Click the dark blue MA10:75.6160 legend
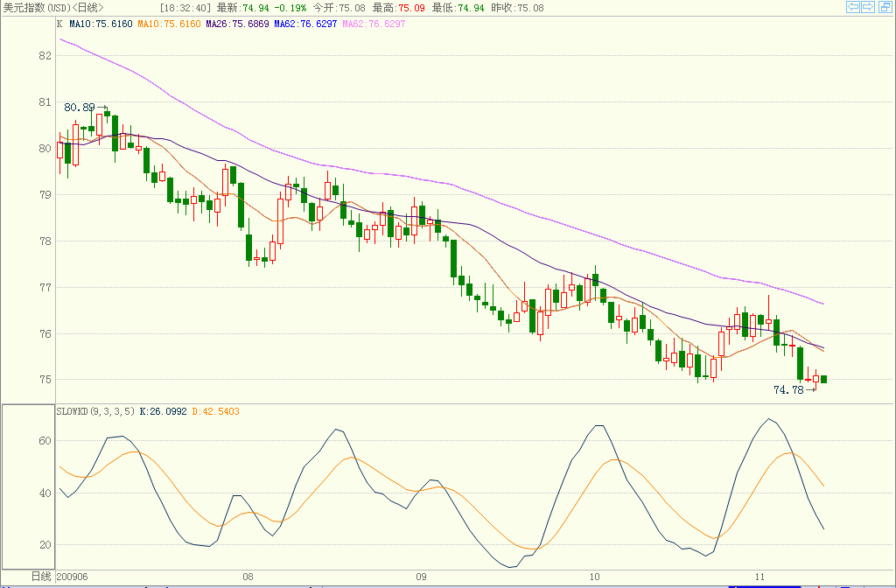896x588 pixels. pyautogui.click(x=101, y=24)
